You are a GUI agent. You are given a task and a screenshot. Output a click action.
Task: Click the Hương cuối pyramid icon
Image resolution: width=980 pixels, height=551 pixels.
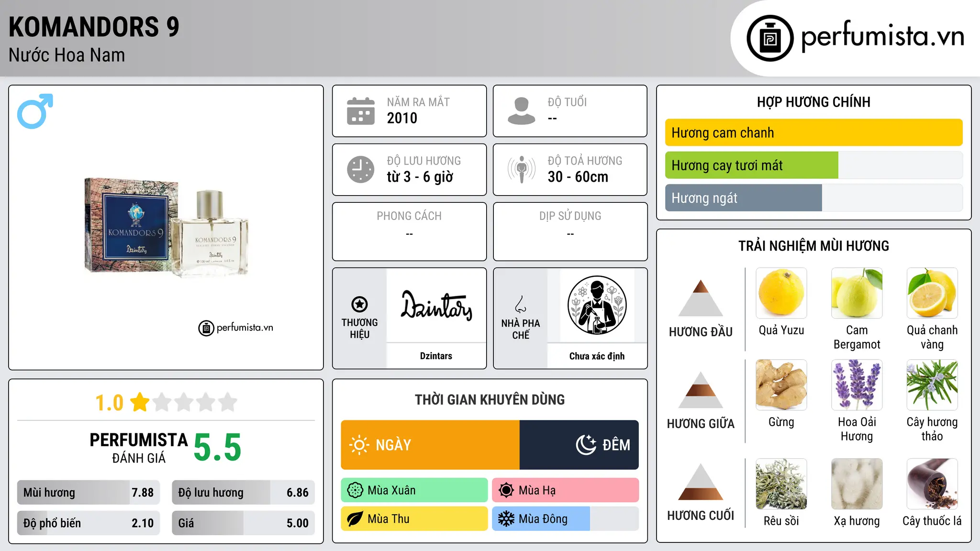(701, 482)
